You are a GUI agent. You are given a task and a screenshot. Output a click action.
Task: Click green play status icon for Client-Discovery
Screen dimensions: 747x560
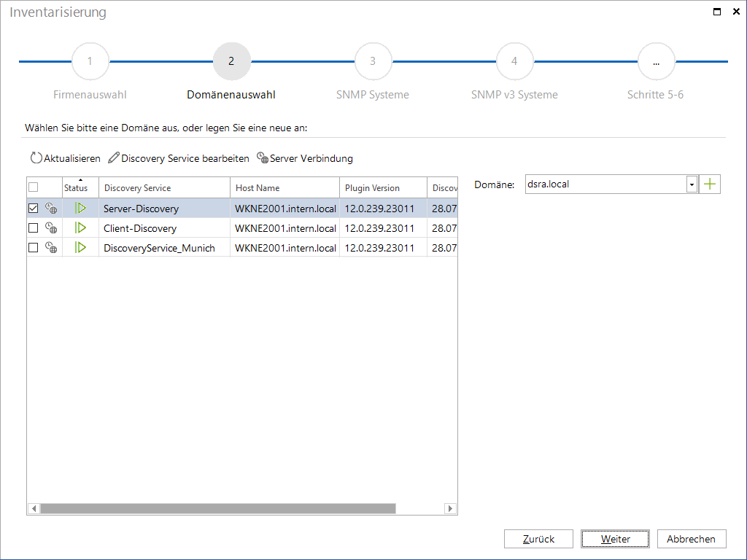pos(80,228)
